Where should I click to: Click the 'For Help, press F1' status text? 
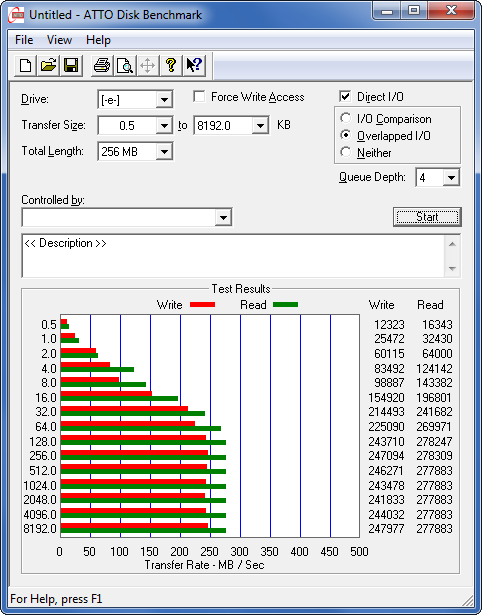pos(56,599)
